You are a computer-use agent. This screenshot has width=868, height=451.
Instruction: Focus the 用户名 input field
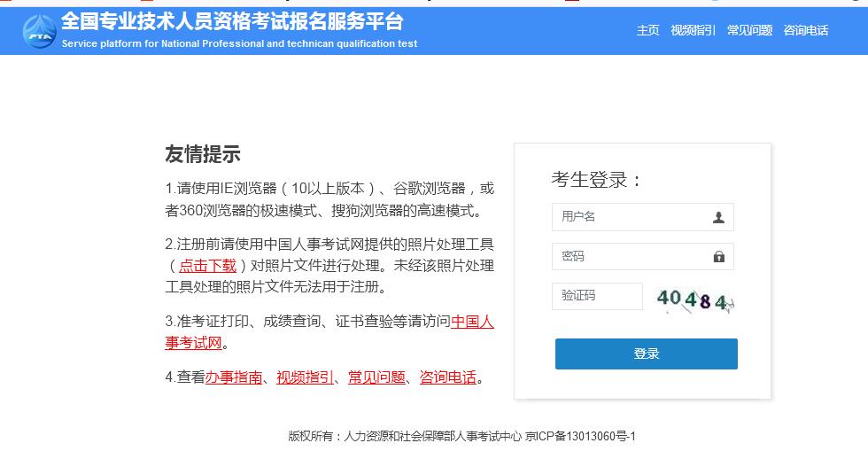(x=643, y=216)
